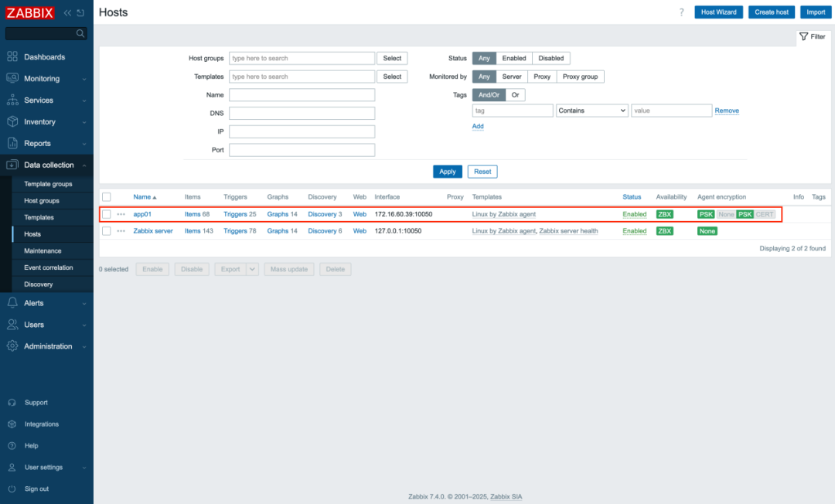Click the Integrations icon
This screenshot has width=835, height=504.
[12, 424]
